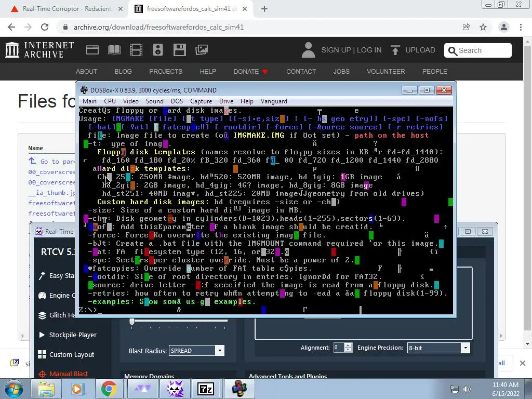This screenshot has width=532, height=399.
Task: Open the PEOPLE link
Action: click(x=435, y=72)
